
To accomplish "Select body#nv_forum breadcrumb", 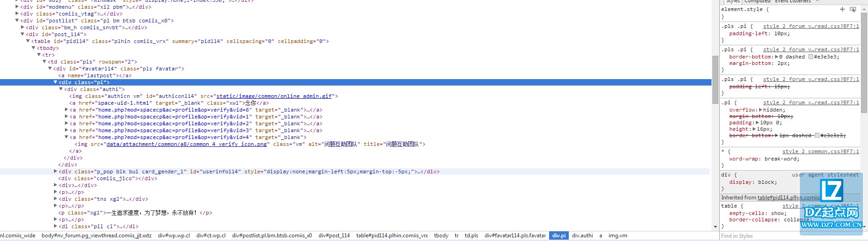I will [x=97, y=236].
